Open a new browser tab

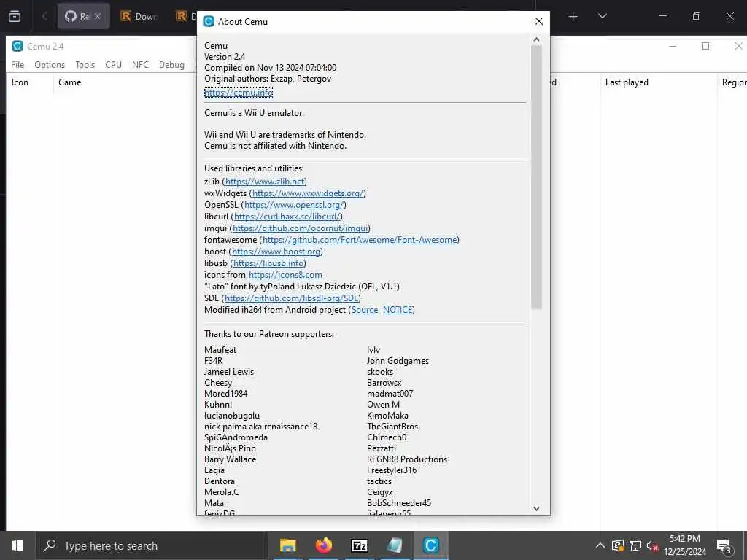573,17
